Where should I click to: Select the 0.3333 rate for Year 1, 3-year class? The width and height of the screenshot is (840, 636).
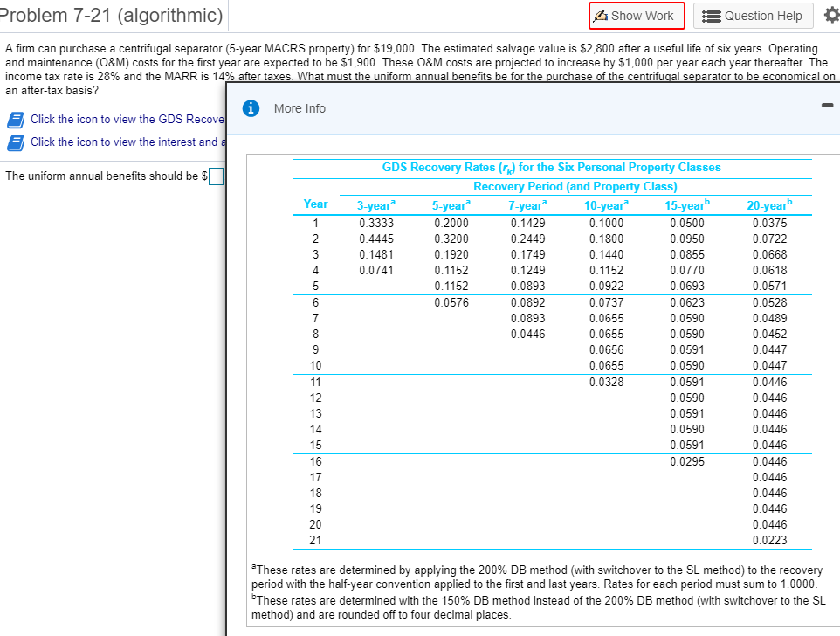point(375,222)
